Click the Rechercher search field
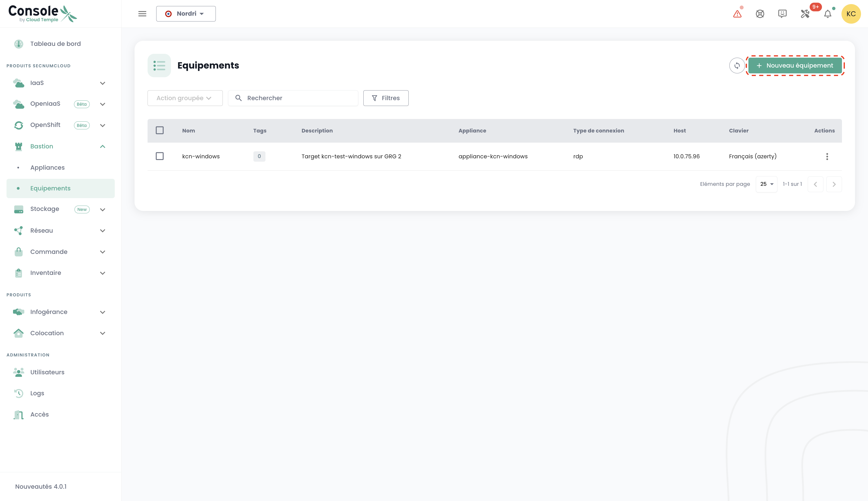868x501 pixels. coord(299,98)
